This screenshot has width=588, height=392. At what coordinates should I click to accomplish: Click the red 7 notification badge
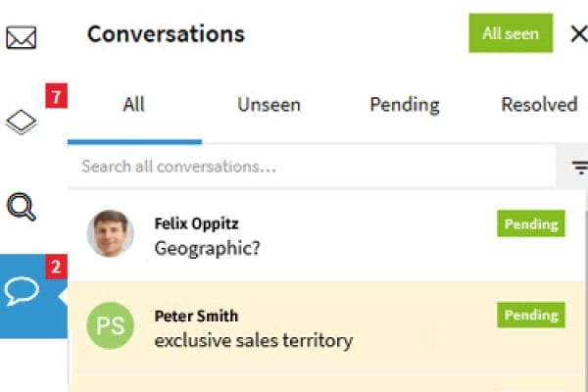coord(56,97)
